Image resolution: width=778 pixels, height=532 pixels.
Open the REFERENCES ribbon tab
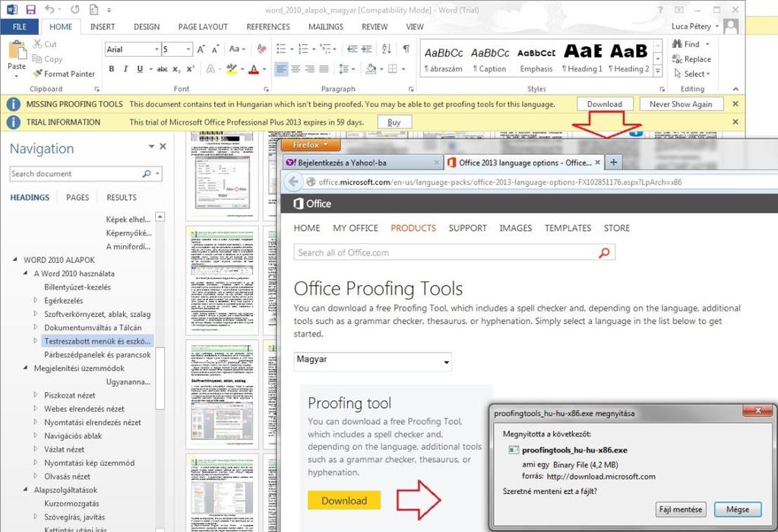tap(268, 27)
